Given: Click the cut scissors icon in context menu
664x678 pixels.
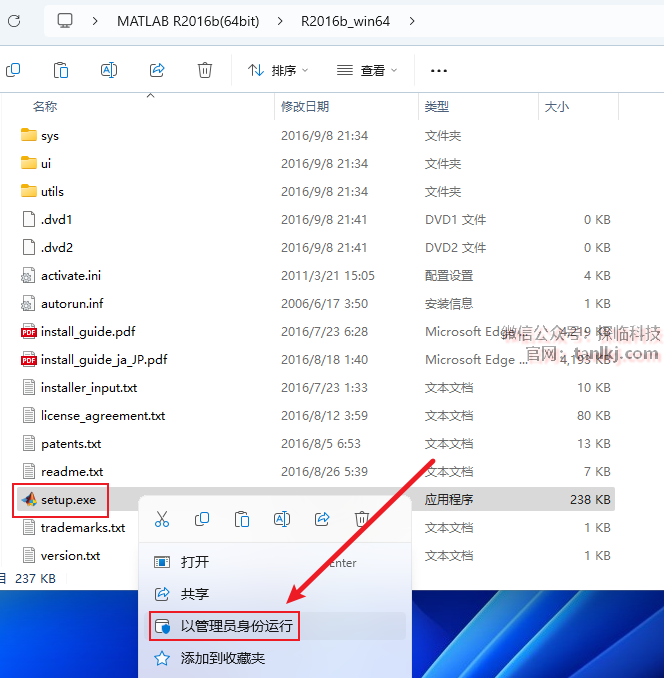Looking at the screenshot, I should [x=162, y=518].
